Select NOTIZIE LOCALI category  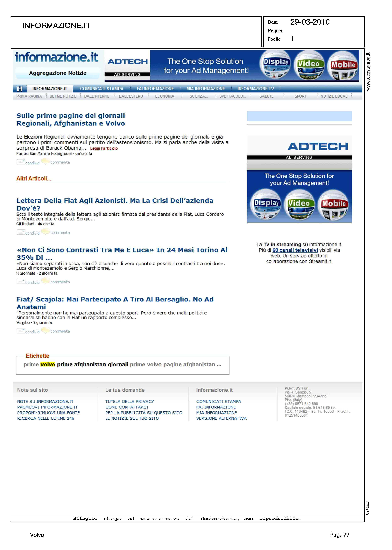(x=334, y=96)
